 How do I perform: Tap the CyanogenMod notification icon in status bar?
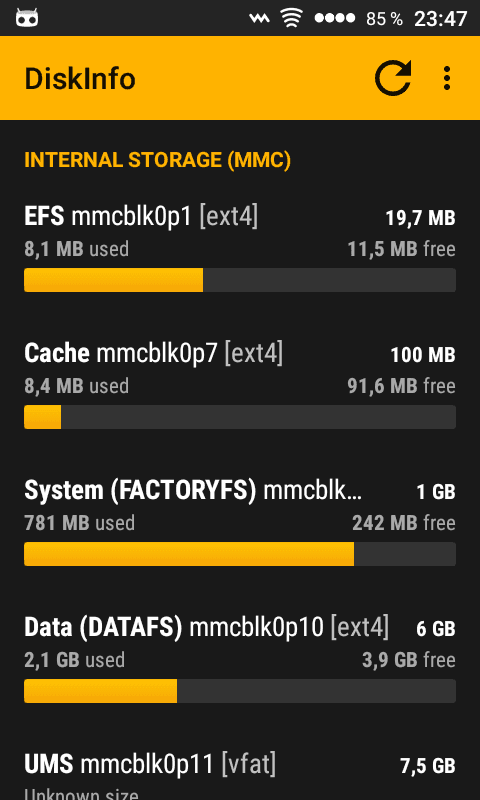(27, 18)
